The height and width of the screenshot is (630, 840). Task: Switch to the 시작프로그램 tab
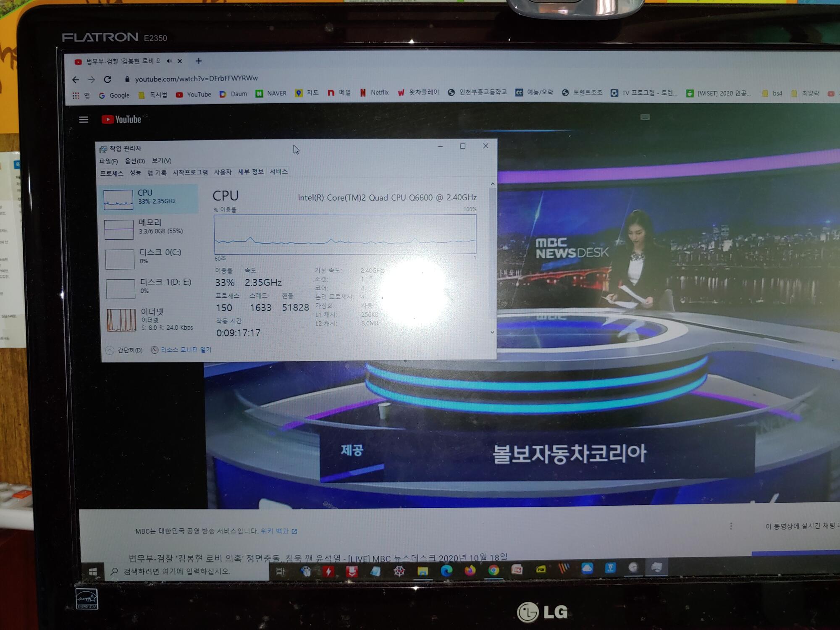[190, 172]
